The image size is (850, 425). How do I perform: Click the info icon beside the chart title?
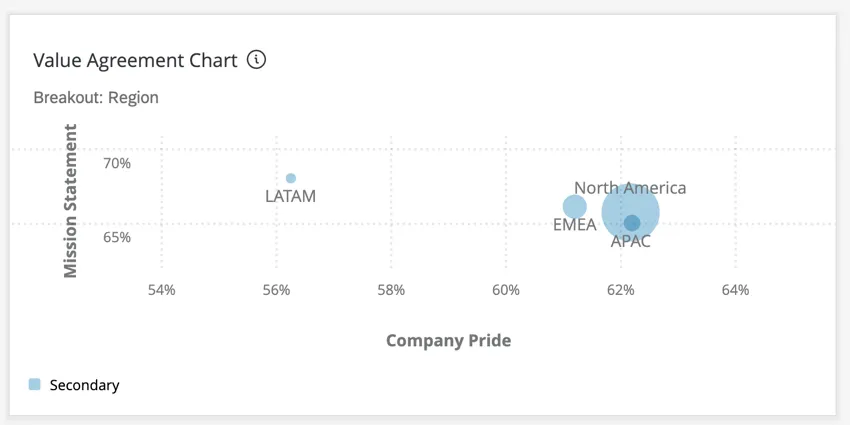click(257, 60)
